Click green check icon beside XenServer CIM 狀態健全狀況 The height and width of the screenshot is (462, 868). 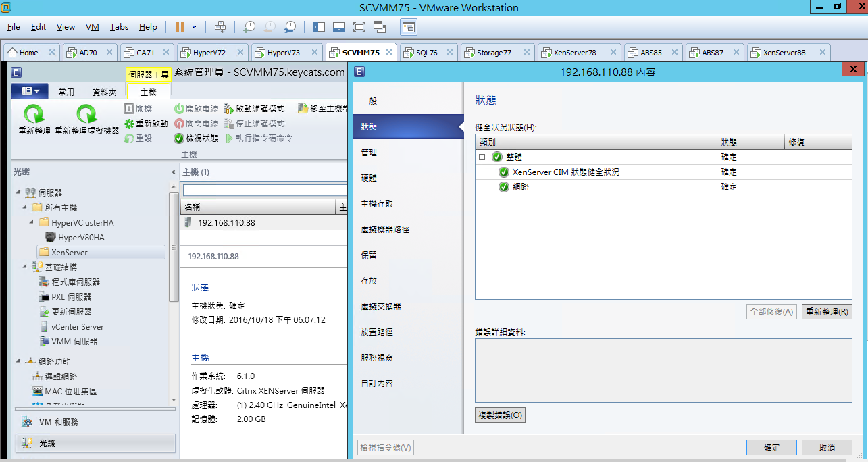[x=504, y=172]
